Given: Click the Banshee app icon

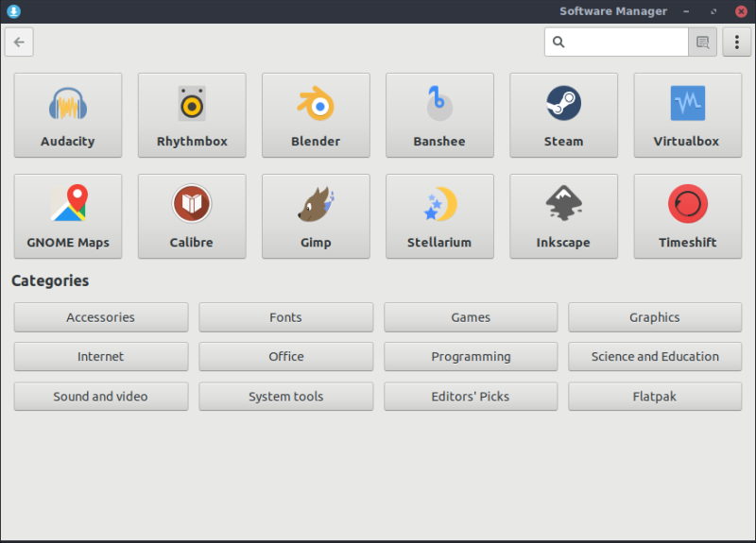Looking at the screenshot, I should (x=438, y=103).
